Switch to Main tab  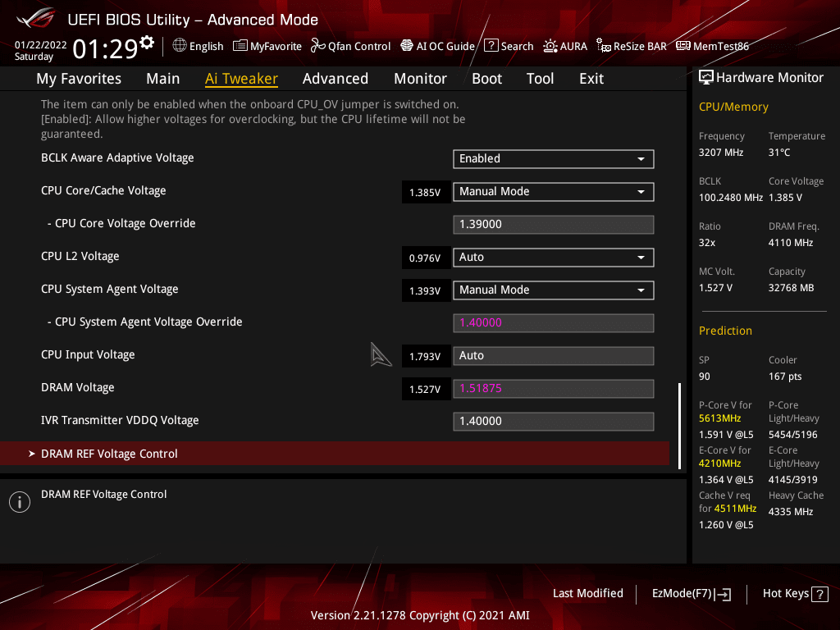click(163, 79)
